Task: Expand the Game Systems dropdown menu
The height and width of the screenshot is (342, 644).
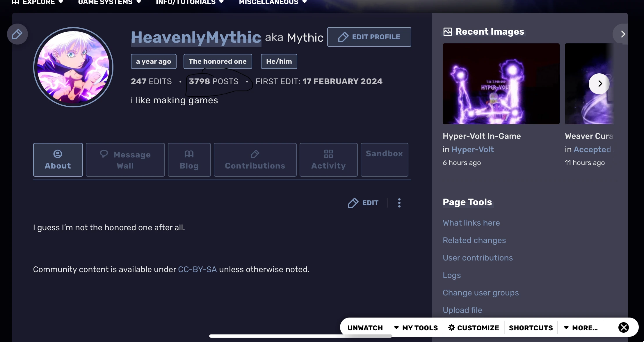Action: coord(110,2)
